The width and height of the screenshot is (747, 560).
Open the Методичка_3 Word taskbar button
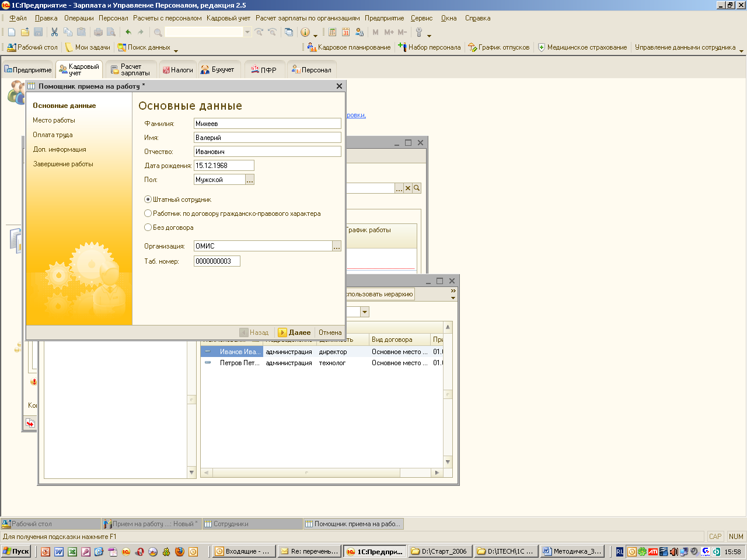572,551
